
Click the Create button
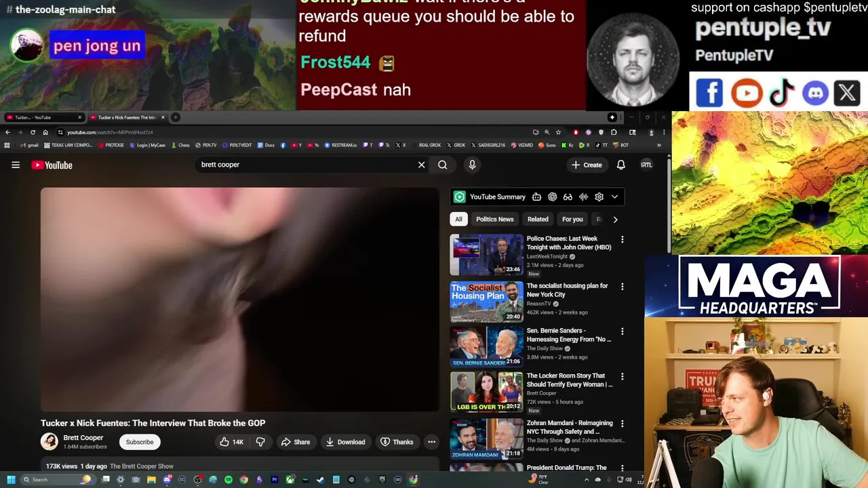(587, 165)
